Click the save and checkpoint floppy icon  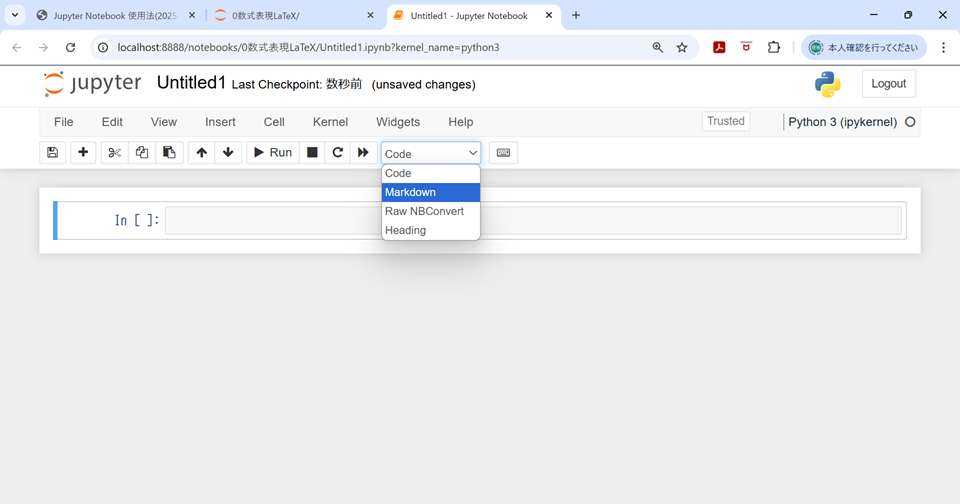pyautogui.click(x=53, y=152)
